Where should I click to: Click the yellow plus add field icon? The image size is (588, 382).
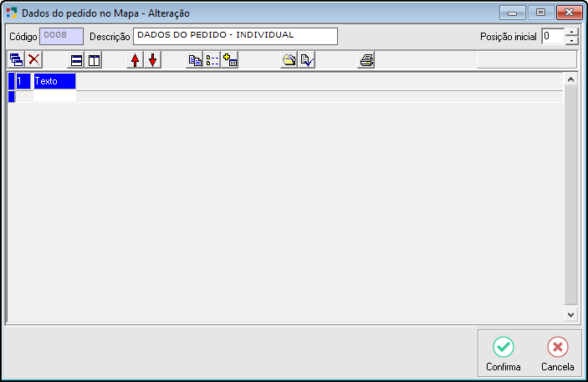230,60
